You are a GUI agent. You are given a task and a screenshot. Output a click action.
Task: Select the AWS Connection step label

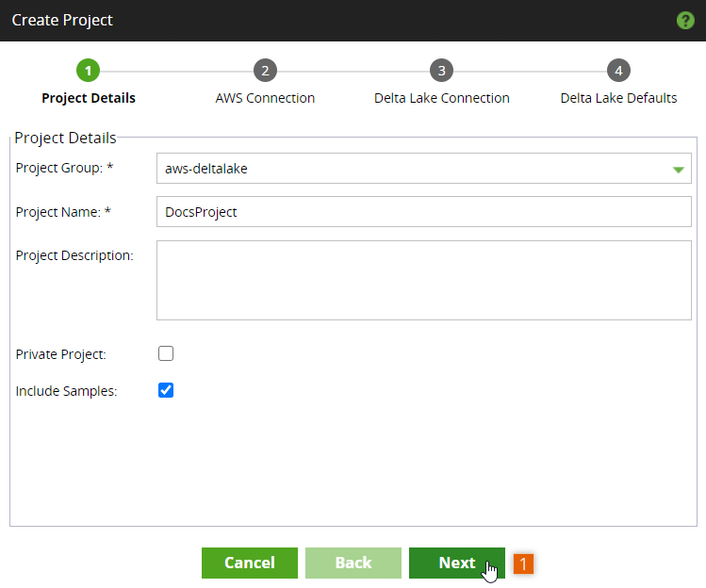coord(265,98)
